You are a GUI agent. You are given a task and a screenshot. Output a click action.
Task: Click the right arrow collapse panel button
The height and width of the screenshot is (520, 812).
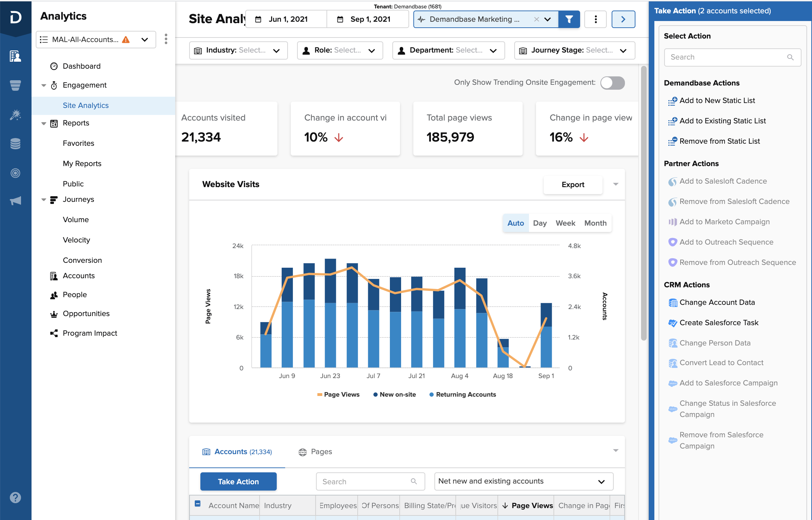click(623, 19)
